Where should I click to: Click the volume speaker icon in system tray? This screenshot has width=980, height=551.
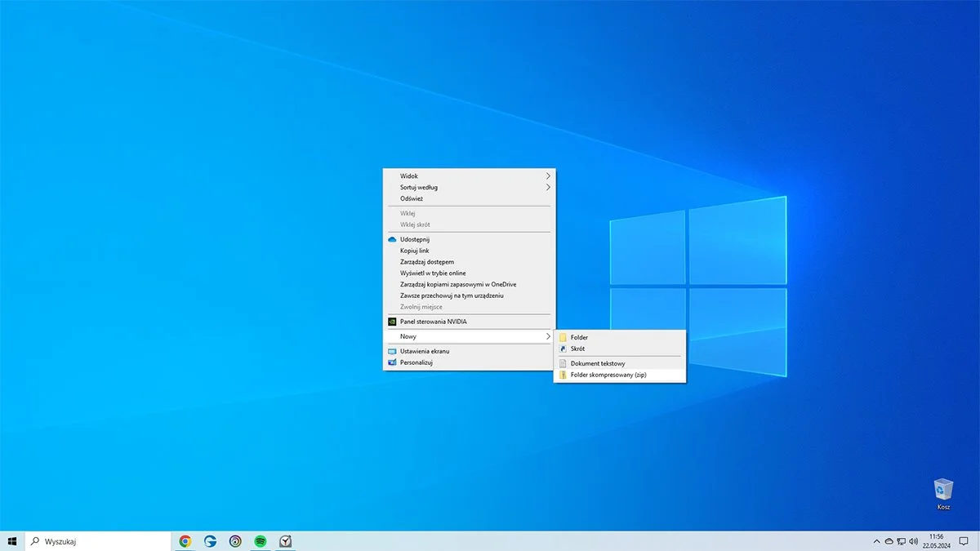(x=912, y=541)
